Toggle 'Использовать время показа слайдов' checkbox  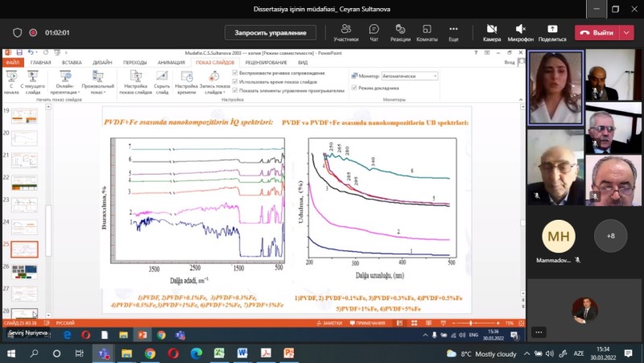235,82
